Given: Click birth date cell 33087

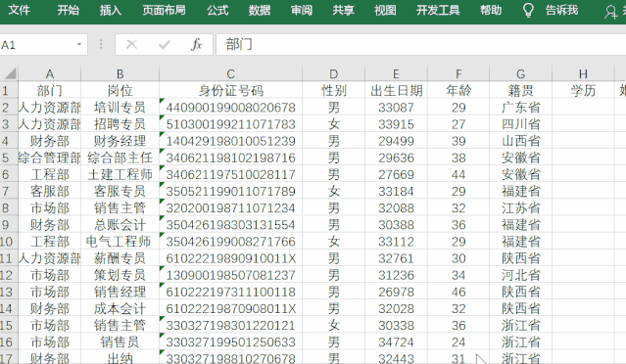Looking at the screenshot, I should point(396,107).
